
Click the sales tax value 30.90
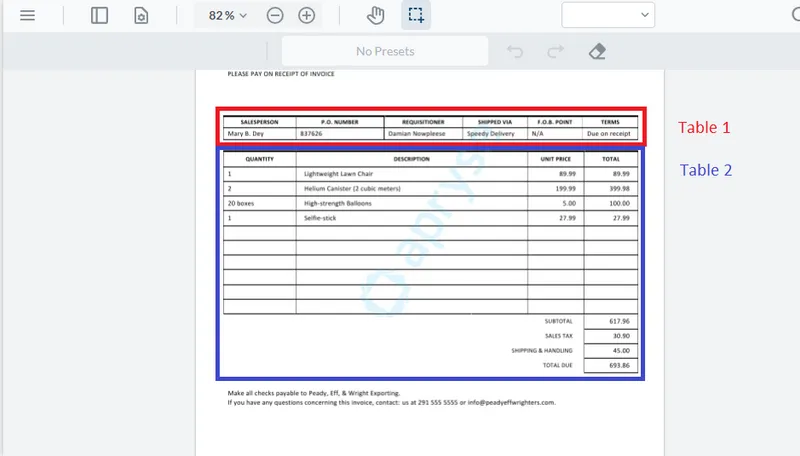click(x=621, y=336)
